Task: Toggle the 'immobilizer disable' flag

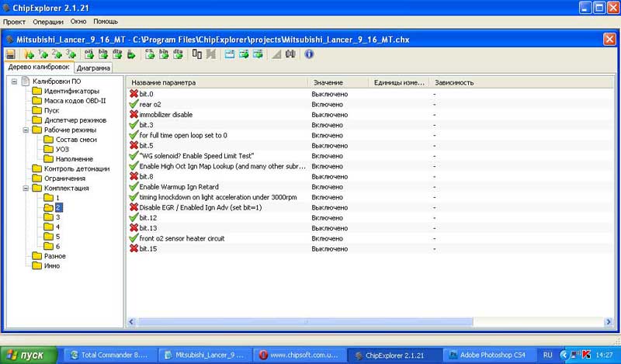Action: [134, 115]
